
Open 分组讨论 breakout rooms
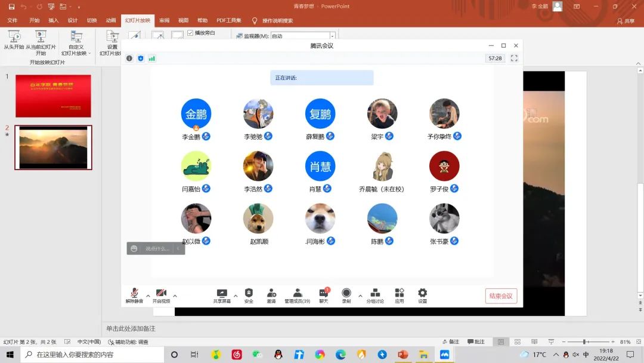click(x=375, y=295)
